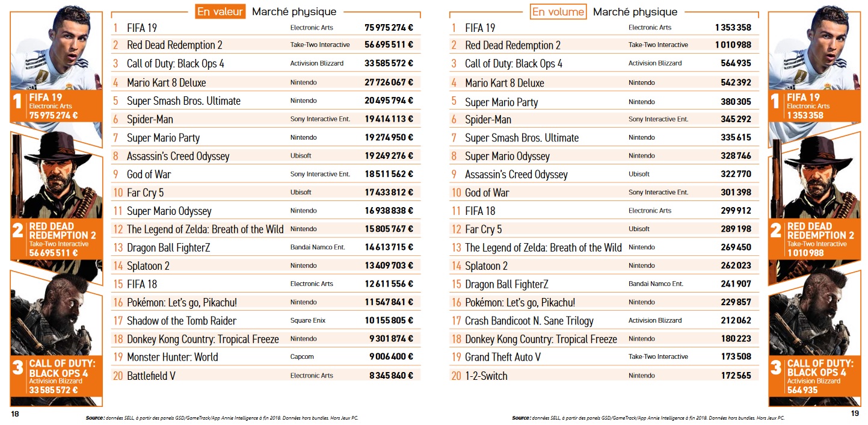
Task: Click the value '9 301 874 €'
Action: (x=391, y=339)
